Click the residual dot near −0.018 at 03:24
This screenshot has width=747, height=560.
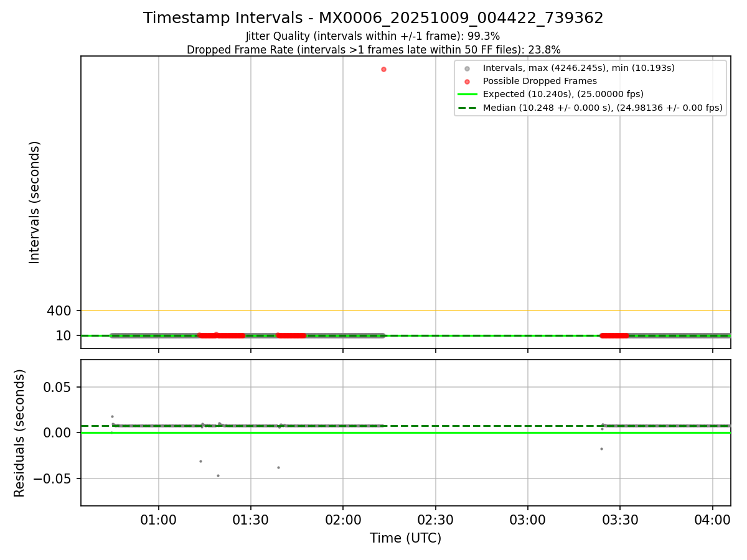click(x=601, y=449)
